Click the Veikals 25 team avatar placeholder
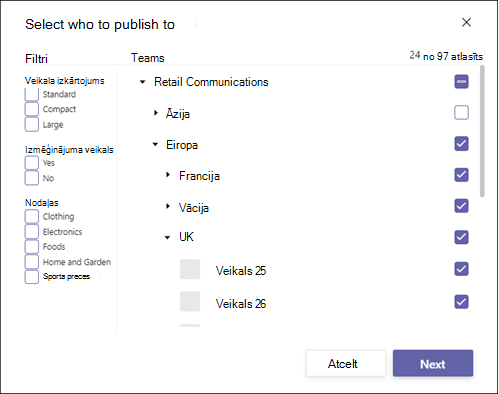The width and height of the screenshot is (499, 394). (190, 269)
